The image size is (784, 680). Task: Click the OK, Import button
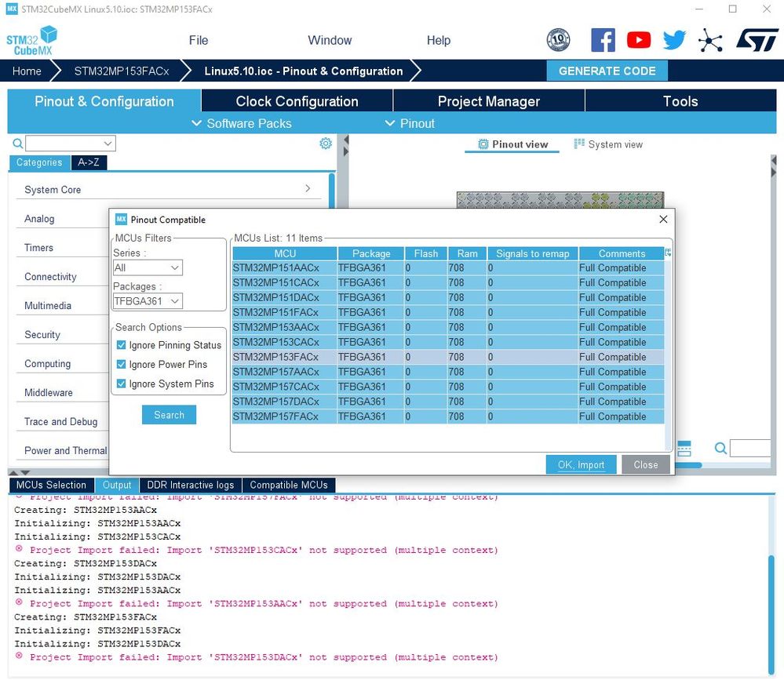(x=581, y=464)
